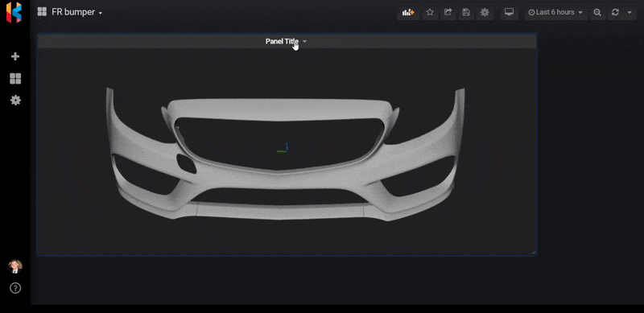This screenshot has height=313, width=644.
Task: Open dashboard settings gear in top bar
Action: pos(485,12)
